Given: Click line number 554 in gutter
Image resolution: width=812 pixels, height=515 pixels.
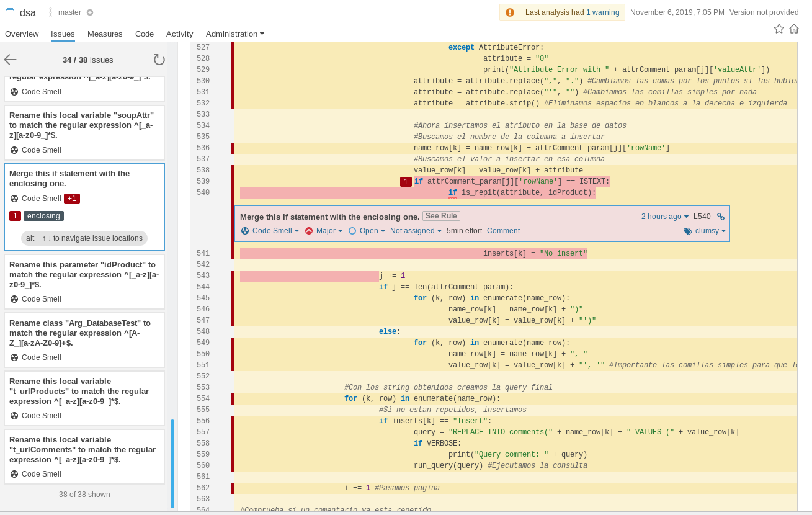Looking at the screenshot, I should click(203, 399).
